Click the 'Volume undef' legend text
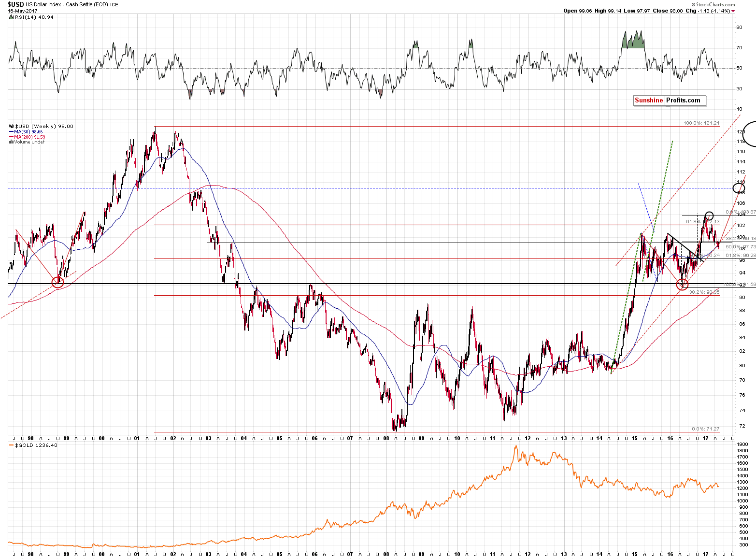The width and height of the screenshot is (756, 559). coord(29,142)
